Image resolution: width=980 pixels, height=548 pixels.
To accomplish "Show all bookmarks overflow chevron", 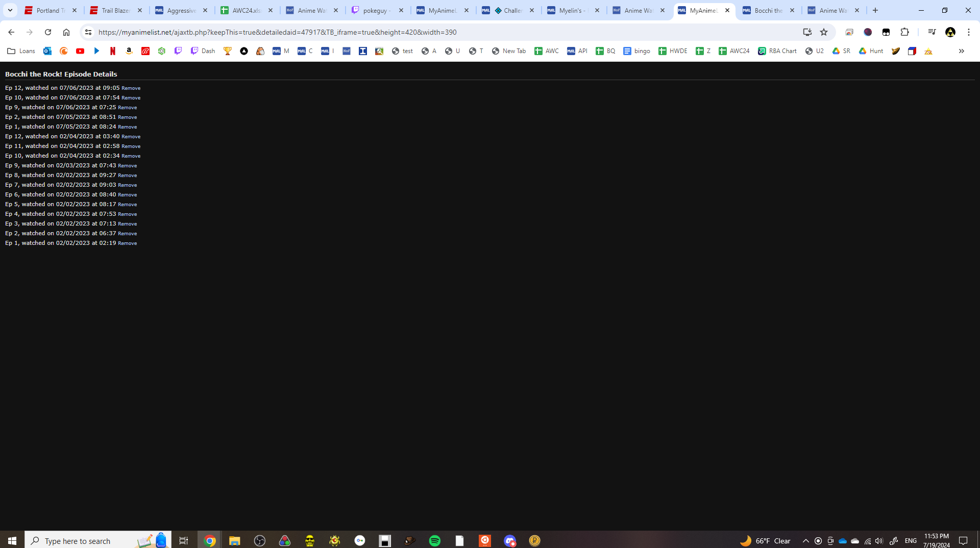I will pyautogui.click(x=961, y=51).
